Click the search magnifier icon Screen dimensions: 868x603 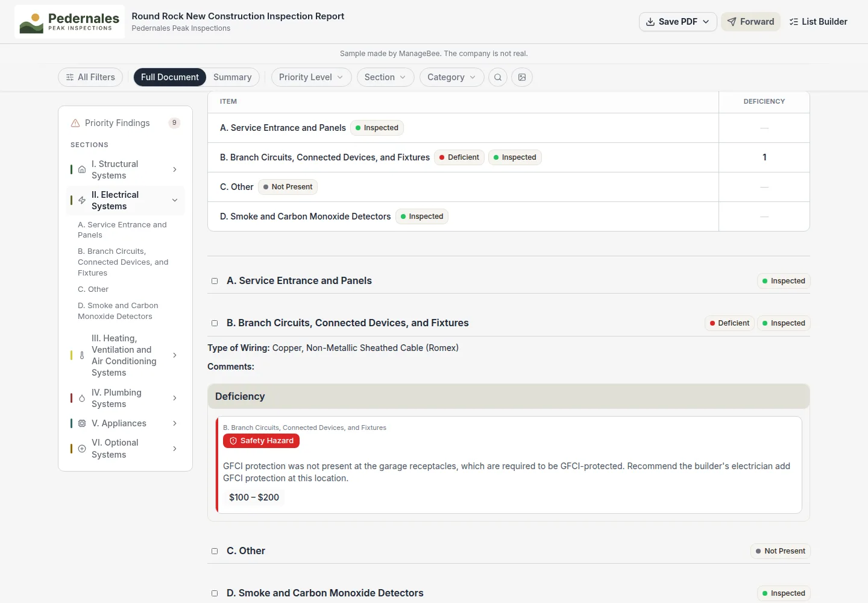[x=498, y=77]
